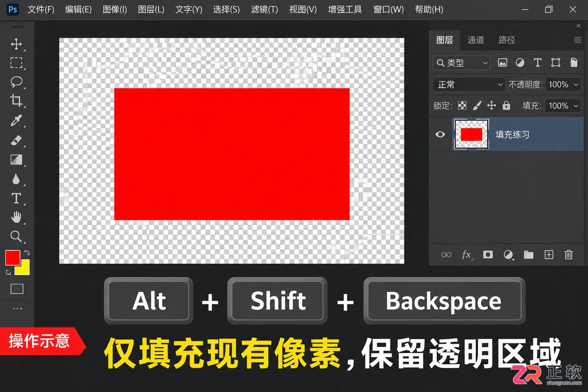The height and width of the screenshot is (392, 588).
Task: Select the Rectangular Marquee tool
Action: (16, 62)
